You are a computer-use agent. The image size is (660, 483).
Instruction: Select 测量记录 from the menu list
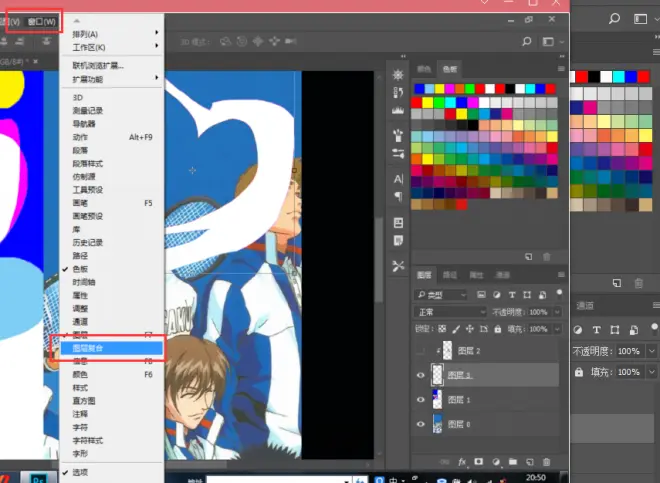88,111
